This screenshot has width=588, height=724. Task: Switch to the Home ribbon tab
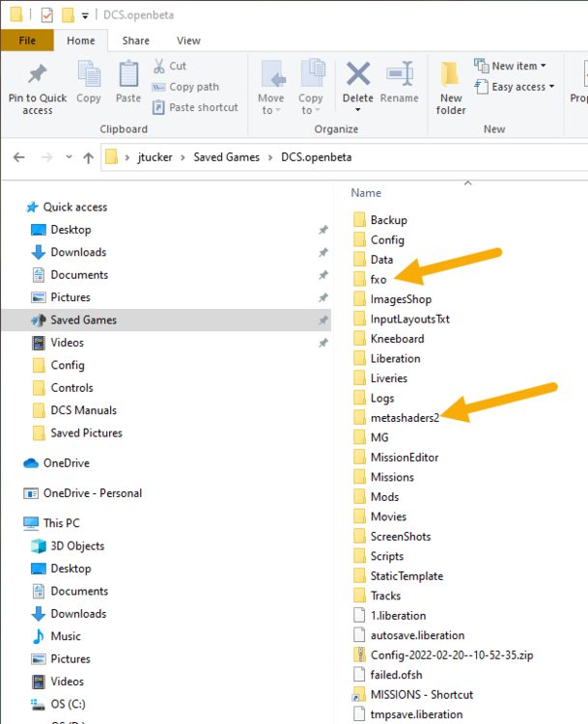pos(81,41)
